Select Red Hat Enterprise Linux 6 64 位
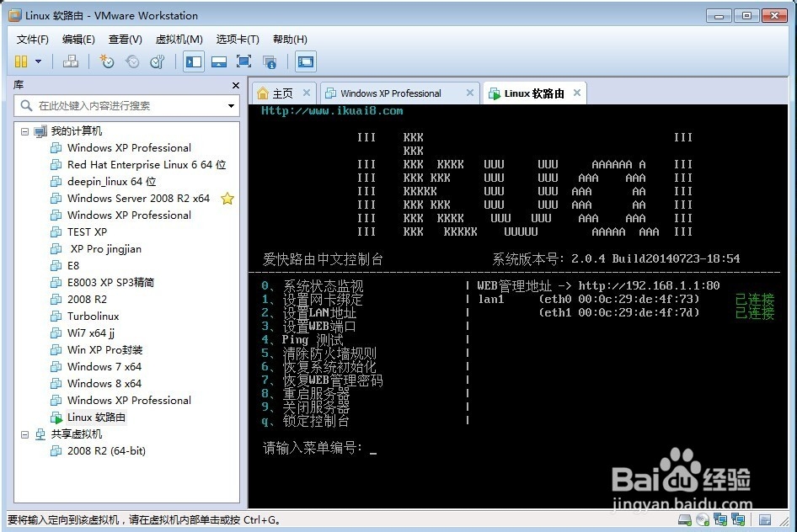The height and width of the screenshot is (532, 797). 147,164
